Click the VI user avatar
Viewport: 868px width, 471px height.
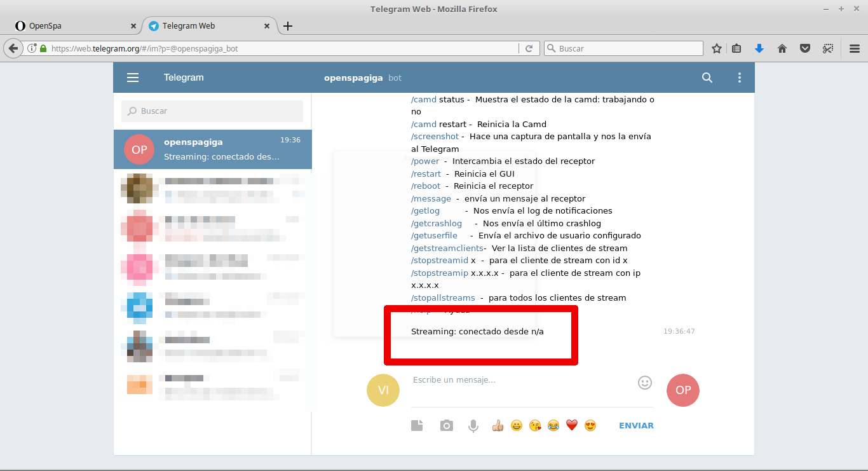[x=383, y=390]
